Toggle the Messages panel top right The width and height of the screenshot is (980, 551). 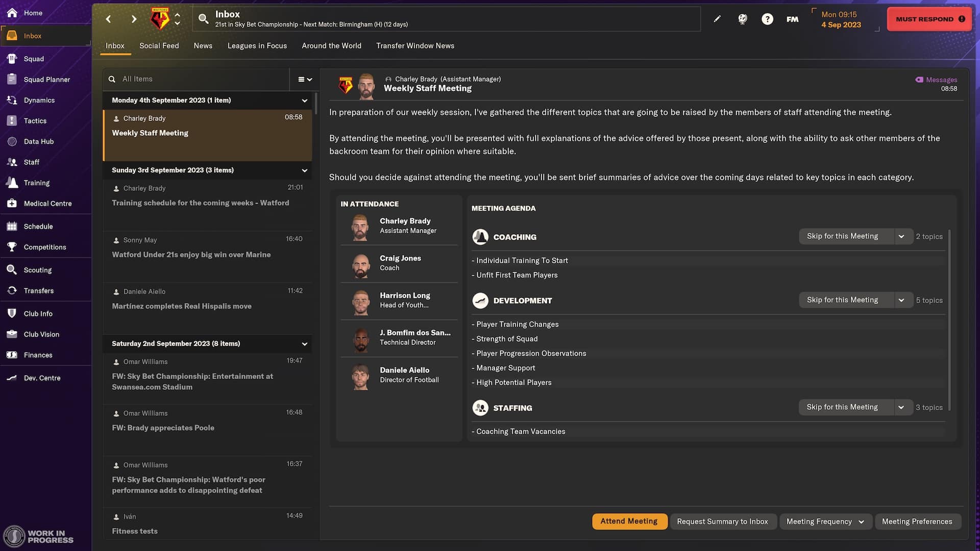pos(936,80)
